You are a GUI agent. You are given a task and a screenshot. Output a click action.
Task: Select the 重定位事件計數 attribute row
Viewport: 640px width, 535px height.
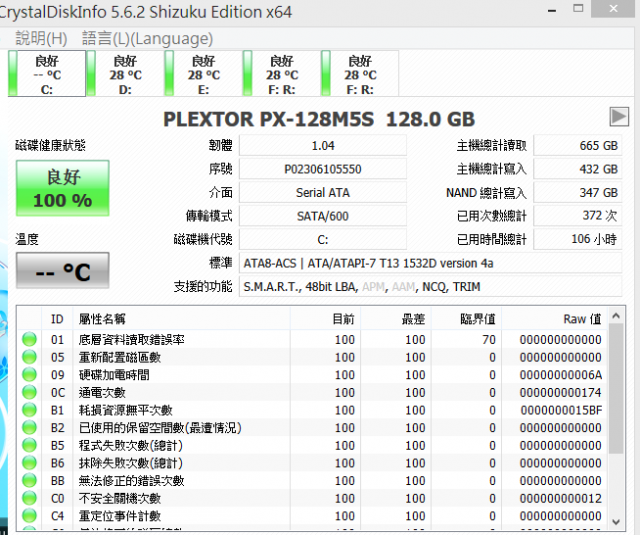coord(313,516)
